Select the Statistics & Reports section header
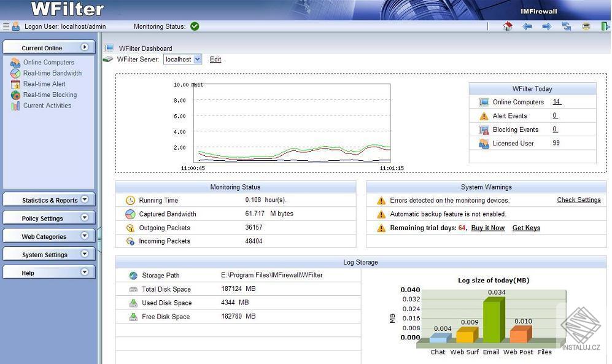 pos(49,199)
